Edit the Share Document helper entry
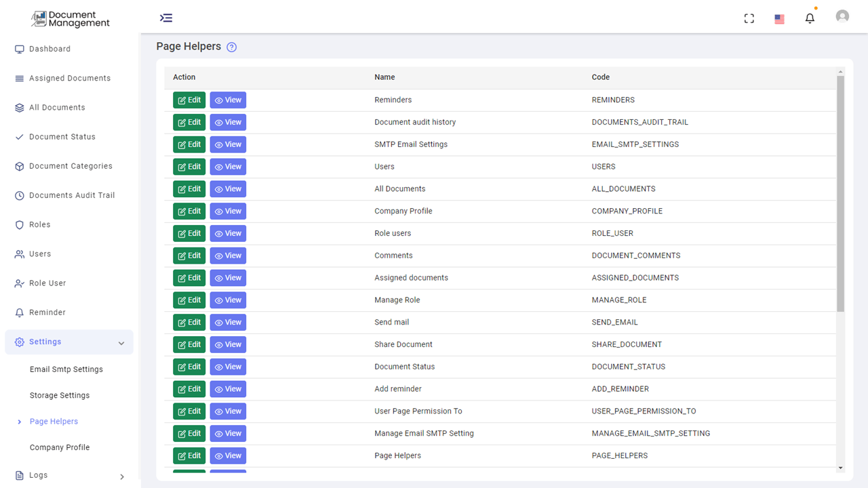 point(189,344)
